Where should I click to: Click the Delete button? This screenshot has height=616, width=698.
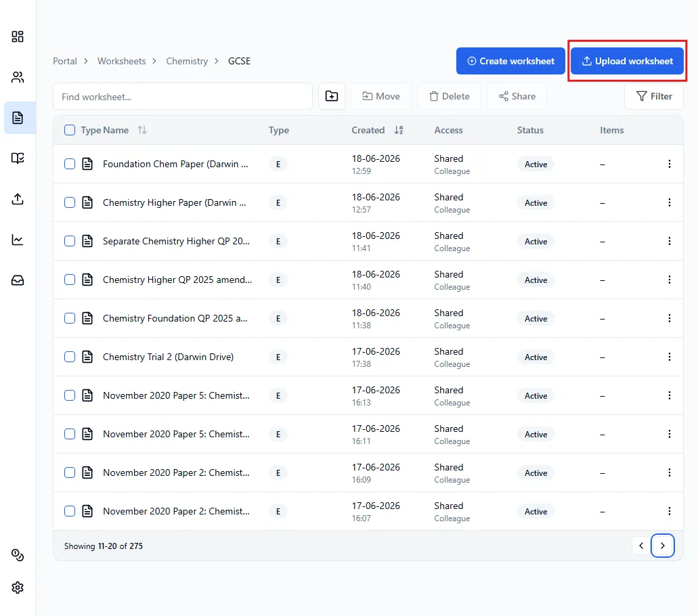pyautogui.click(x=449, y=96)
